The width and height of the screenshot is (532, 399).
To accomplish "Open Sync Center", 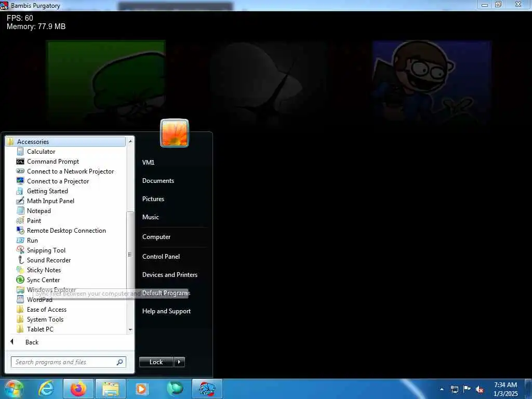I will coord(43,280).
